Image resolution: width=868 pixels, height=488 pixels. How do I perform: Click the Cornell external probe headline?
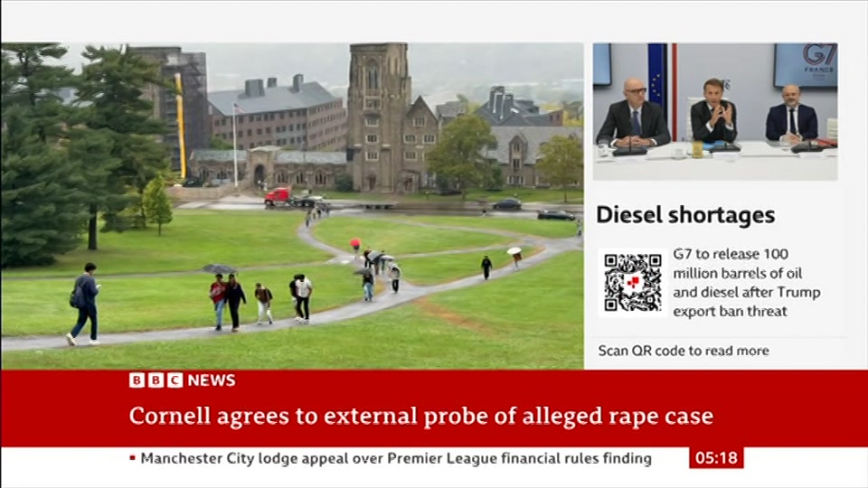(421, 416)
